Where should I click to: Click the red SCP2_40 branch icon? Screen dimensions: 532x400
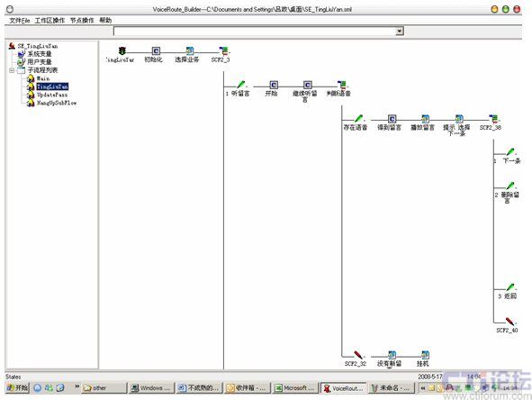509,322
